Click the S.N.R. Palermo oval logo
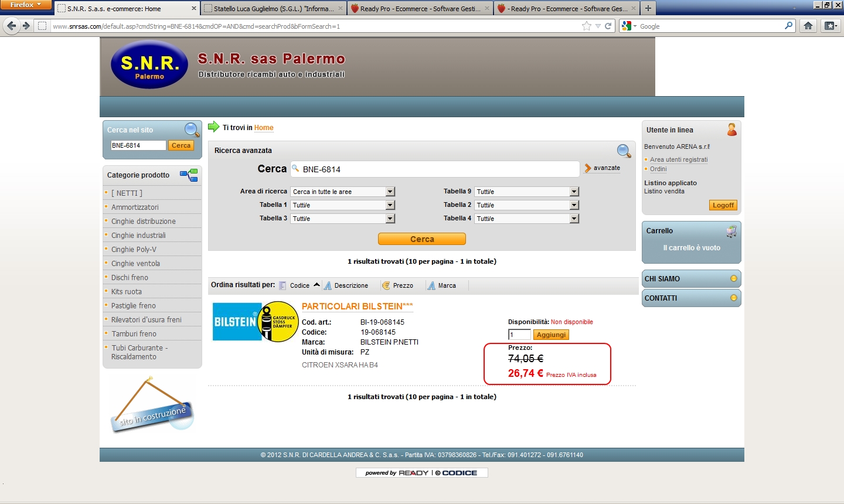Viewport: 844px width, 504px height. (x=149, y=64)
